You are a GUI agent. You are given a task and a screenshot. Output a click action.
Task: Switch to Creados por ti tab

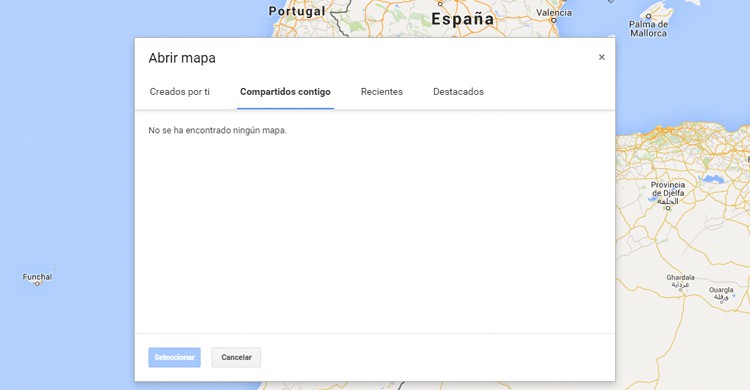pyautogui.click(x=179, y=92)
